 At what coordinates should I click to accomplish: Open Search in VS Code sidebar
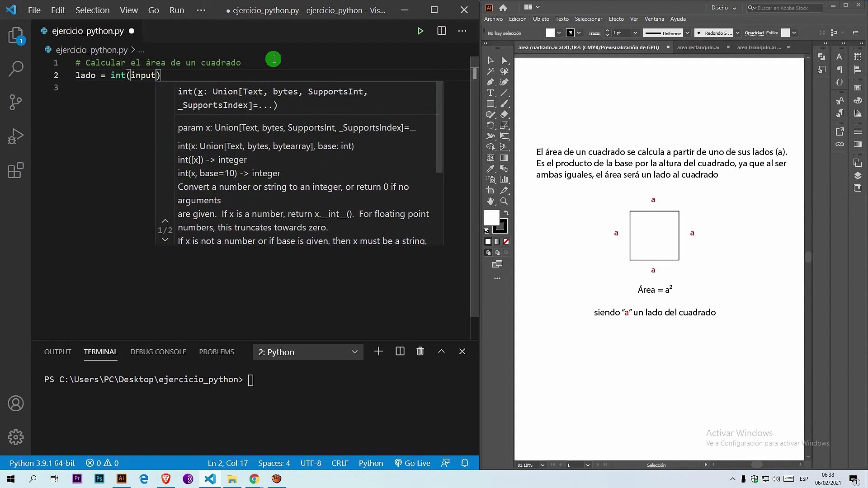[16, 69]
